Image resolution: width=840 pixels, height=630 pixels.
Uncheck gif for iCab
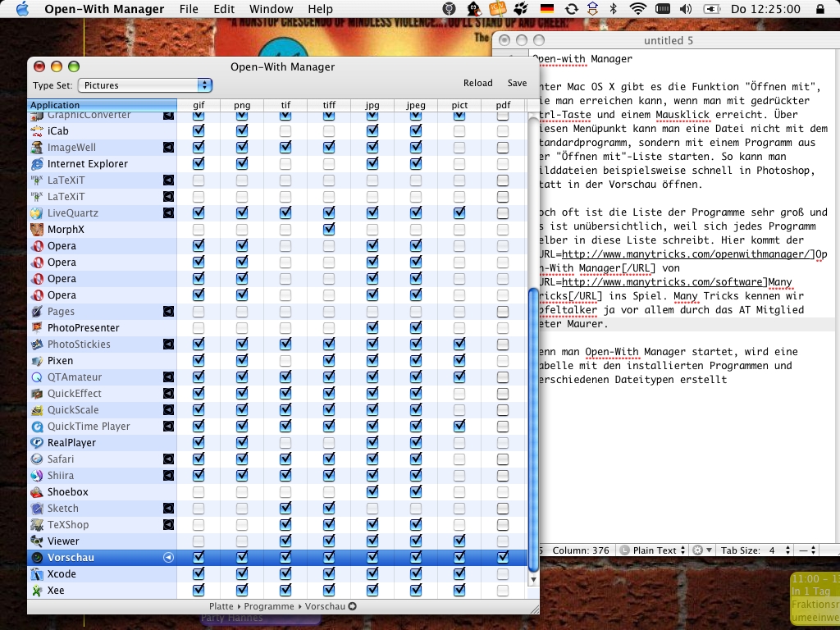coord(199,130)
